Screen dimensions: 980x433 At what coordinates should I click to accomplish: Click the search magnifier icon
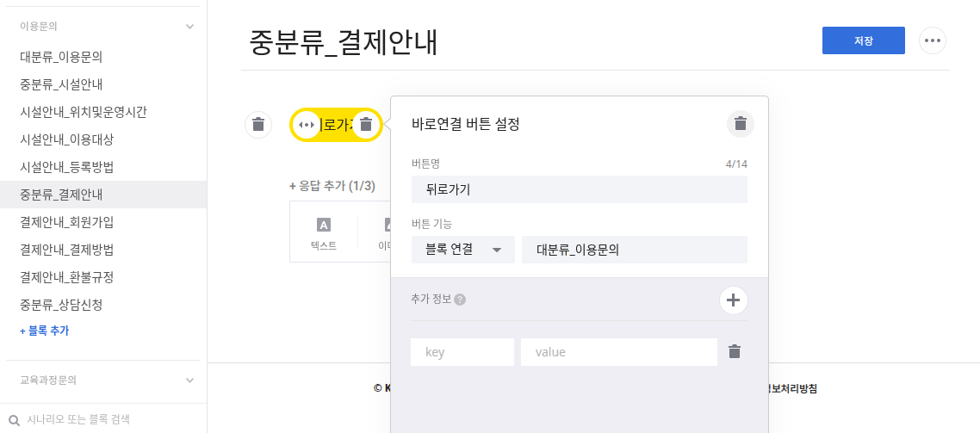coord(14,420)
